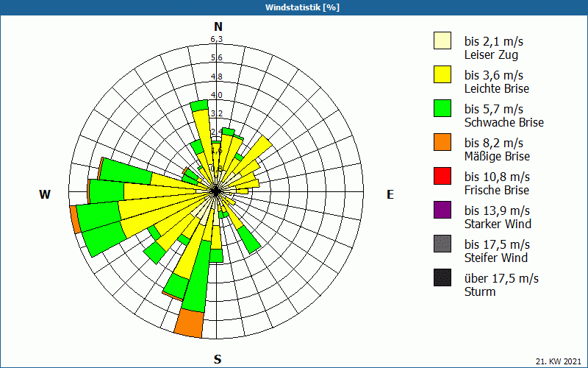588x368 pixels.
Task: Click the 'über 17,5 m/s' legend label
Action: pos(501,278)
